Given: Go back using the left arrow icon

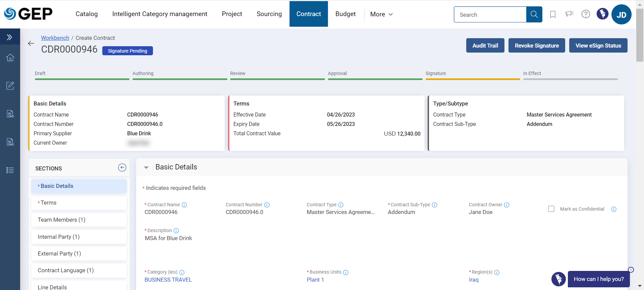Looking at the screenshot, I should (31, 44).
